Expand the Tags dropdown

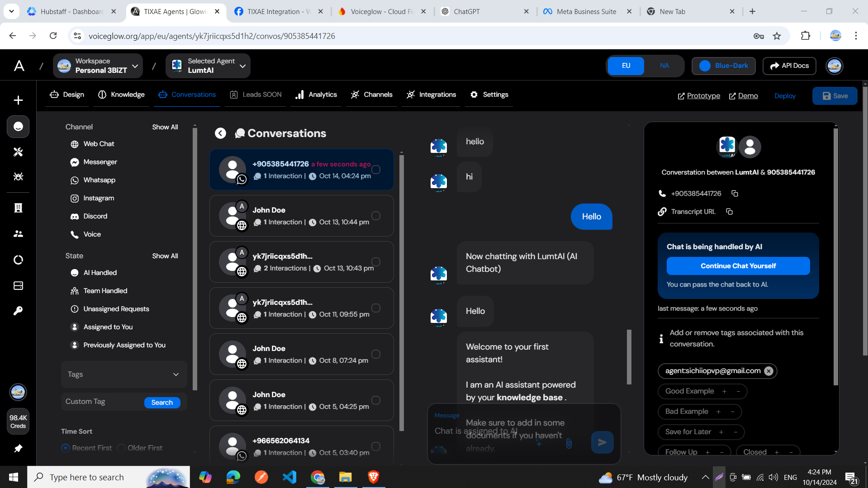pos(124,374)
